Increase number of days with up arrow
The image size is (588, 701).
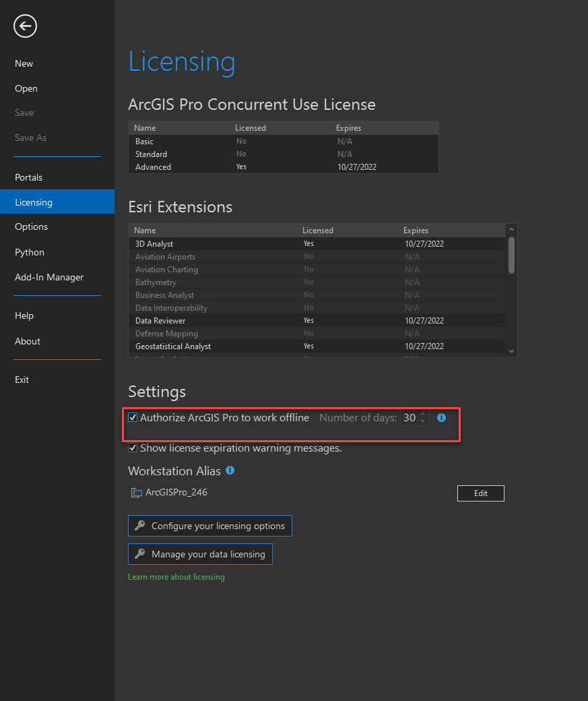(x=423, y=414)
